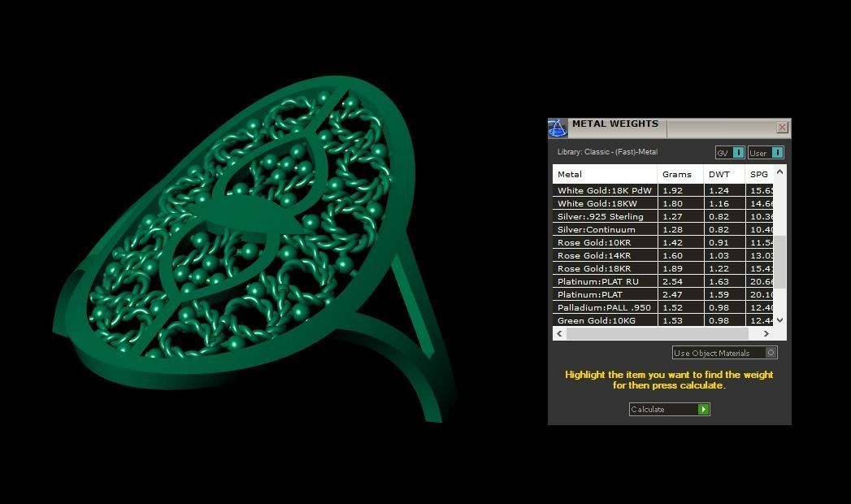Select the Rose Gold:10KR row
The width and height of the screenshot is (851, 504).
coord(662,242)
